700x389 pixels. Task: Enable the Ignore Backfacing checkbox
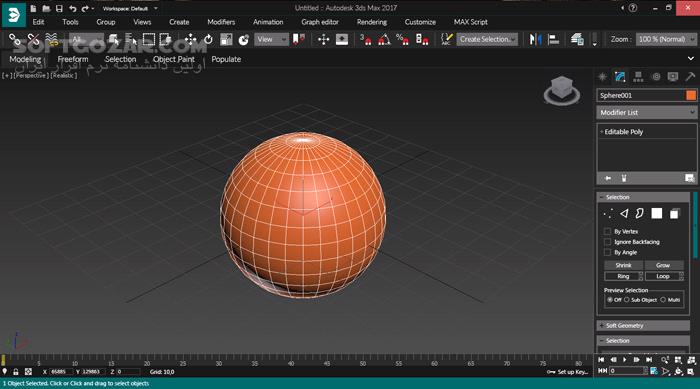607,242
